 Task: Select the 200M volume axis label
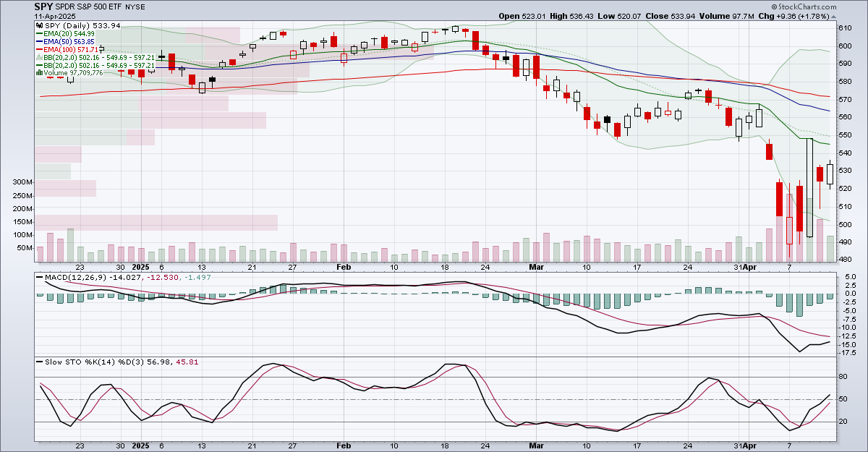coord(23,208)
